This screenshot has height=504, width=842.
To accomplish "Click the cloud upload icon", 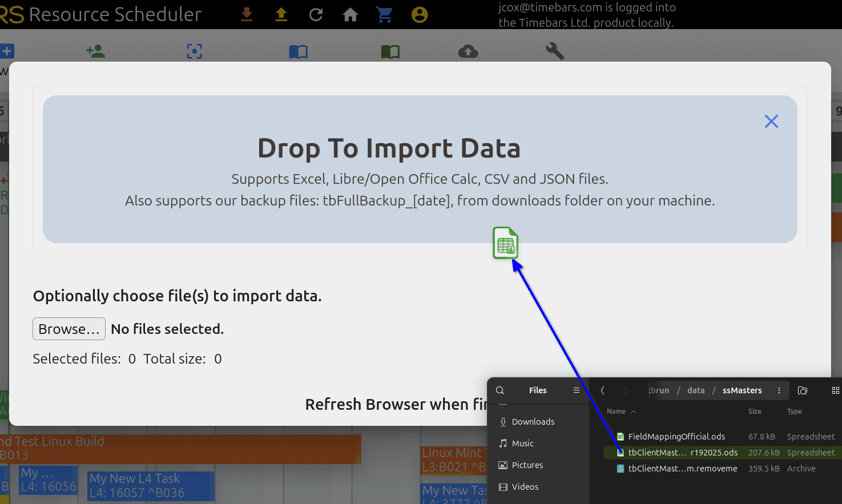I will tap(468, 52).
